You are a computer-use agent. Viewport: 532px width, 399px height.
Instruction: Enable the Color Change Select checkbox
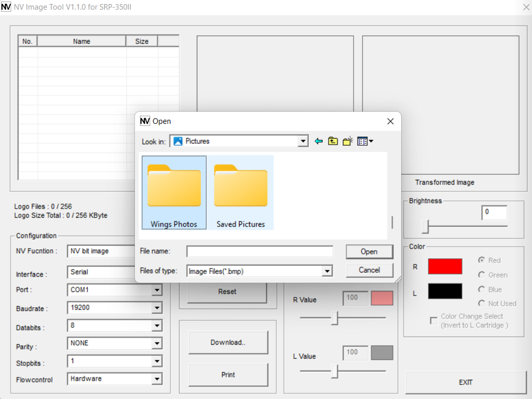click(434, 320)
